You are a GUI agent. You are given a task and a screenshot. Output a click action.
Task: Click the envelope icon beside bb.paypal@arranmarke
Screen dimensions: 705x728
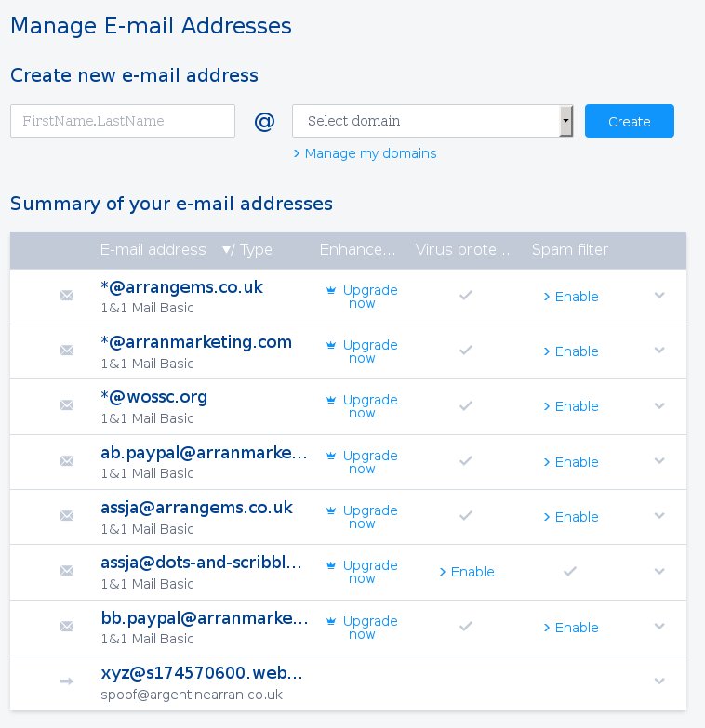point(67,626)
